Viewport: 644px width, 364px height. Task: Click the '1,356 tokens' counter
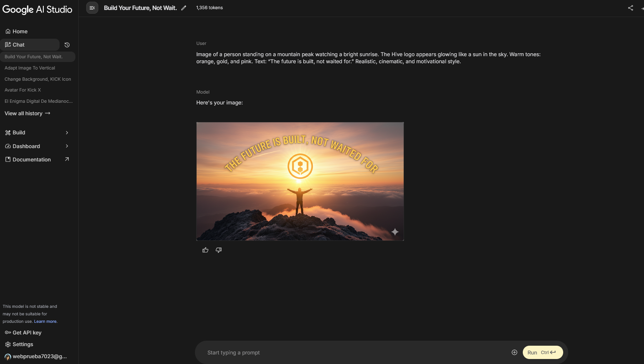tap(210, 8)
